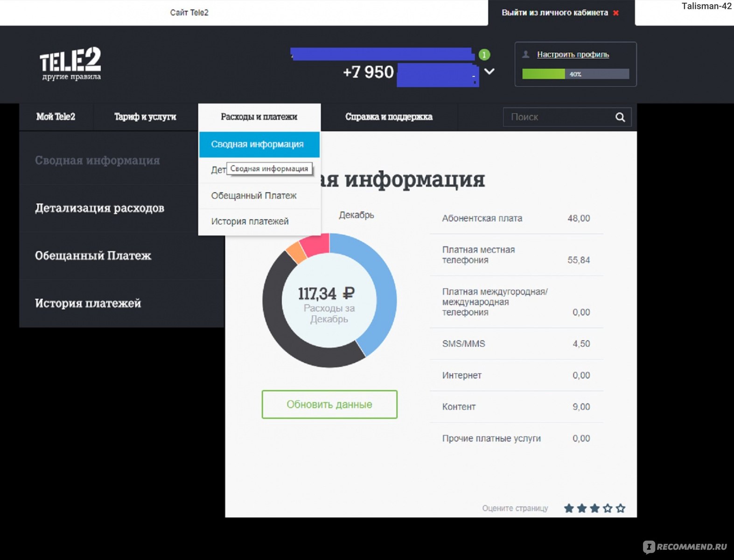Click the Контент row label
This screenshot has width=734, height=560.
(459, 407)
